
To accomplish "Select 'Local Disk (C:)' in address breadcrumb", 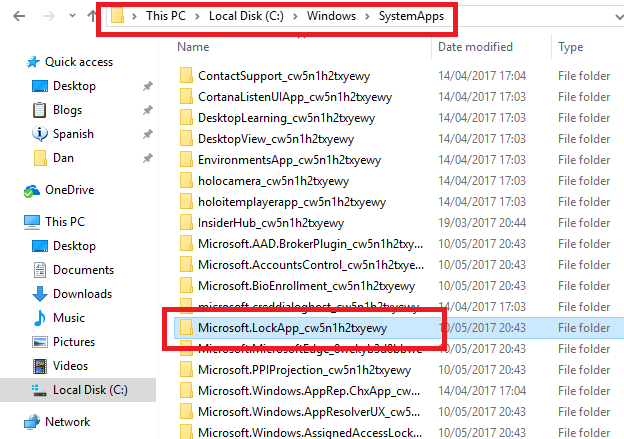I will pyautogui.click(x=246, y=16).
